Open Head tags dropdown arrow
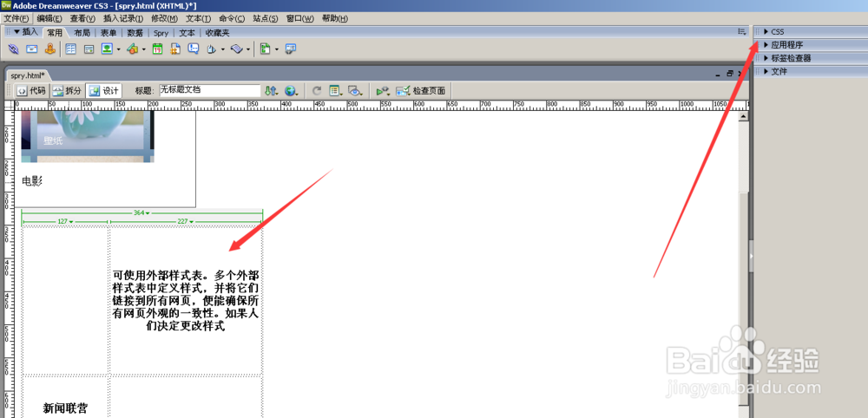This screenshot has width=868, height=418. point(222,49)
